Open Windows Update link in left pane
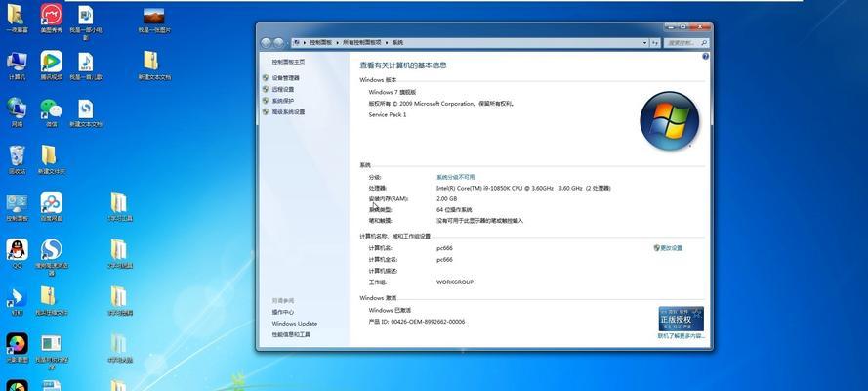This screenshot has width=868, height=391. click(x=295, y=324)
